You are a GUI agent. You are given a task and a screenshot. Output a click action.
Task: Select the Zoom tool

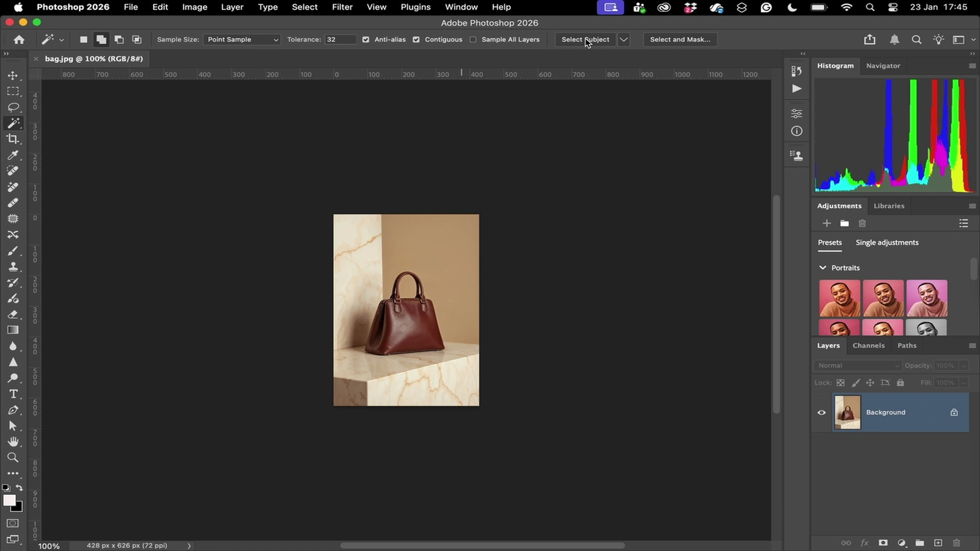click(13, 458)
